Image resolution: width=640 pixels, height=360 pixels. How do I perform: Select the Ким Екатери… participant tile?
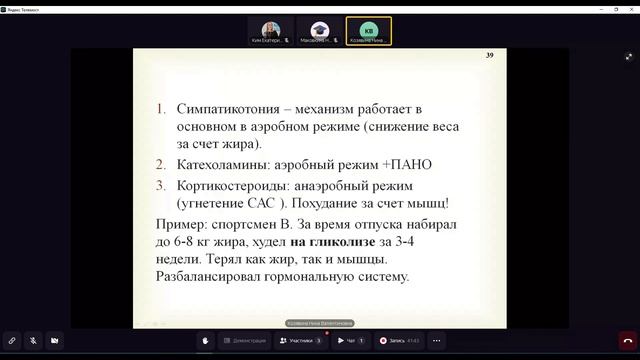point(270,31)
